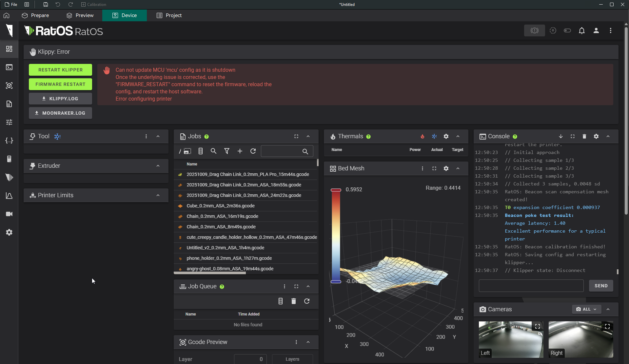Delete jobs in Job Queue toolbar
Image resolution: width=629 pixels, height=364 pixels.
(x=293, y=301)
